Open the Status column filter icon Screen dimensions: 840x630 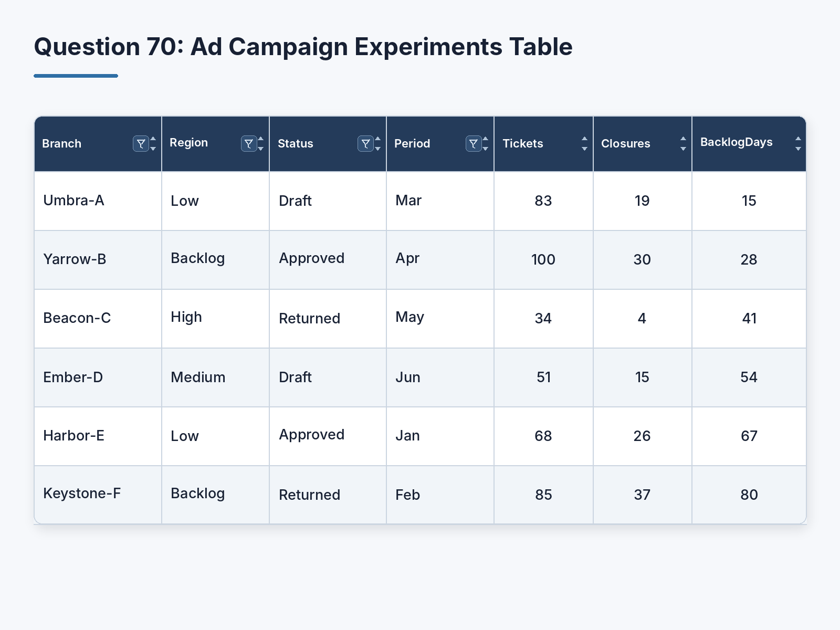365,143
